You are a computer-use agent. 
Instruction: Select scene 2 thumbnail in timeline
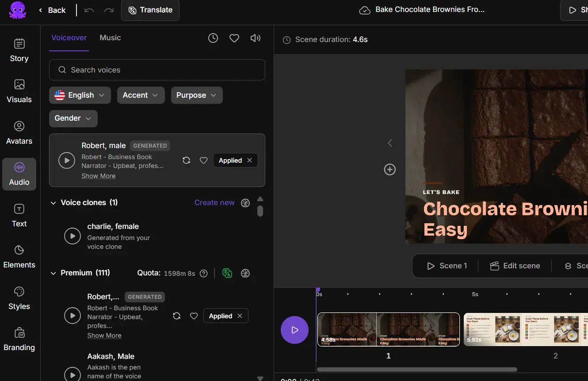526,329
